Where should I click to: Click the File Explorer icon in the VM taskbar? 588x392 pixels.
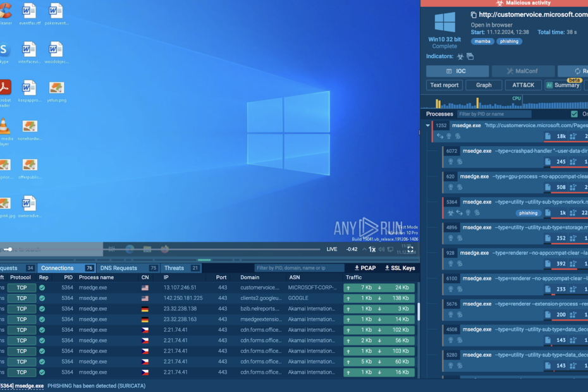[147, 249]
